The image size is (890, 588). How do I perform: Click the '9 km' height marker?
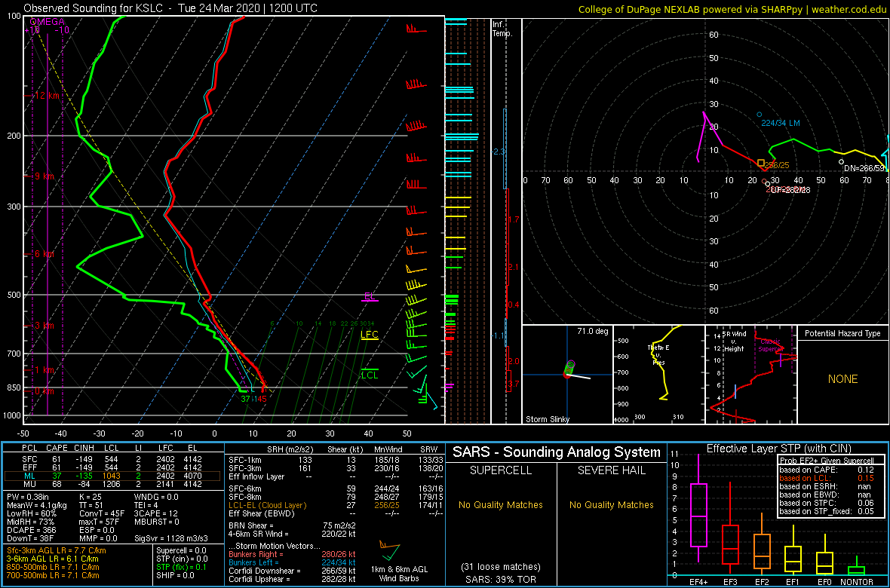point(44,176)
